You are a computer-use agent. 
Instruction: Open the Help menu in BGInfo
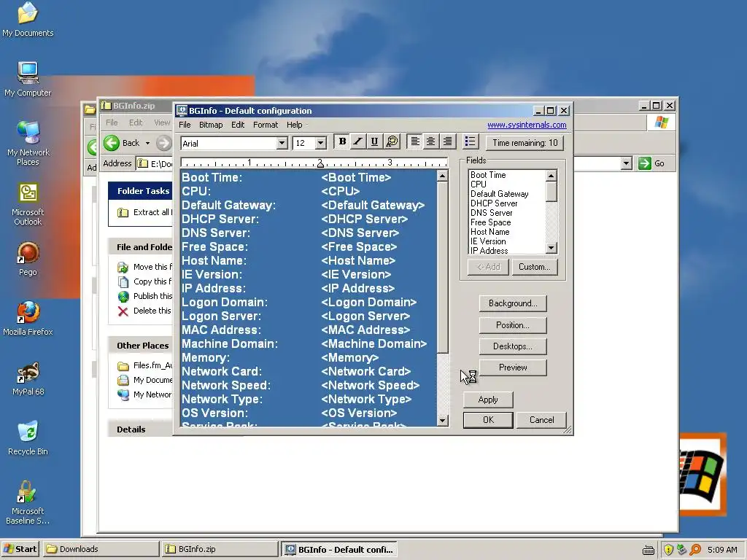click(295, 125)
